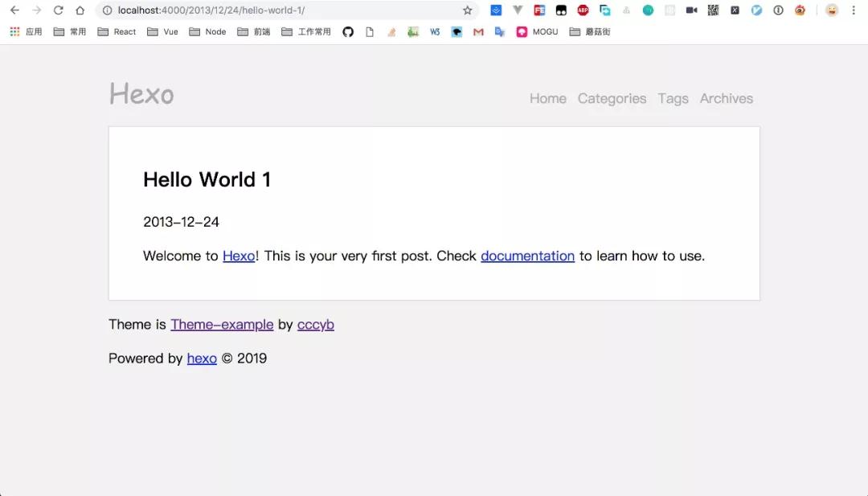Open the 应用 apps shortcut

(x=26, y=31)
